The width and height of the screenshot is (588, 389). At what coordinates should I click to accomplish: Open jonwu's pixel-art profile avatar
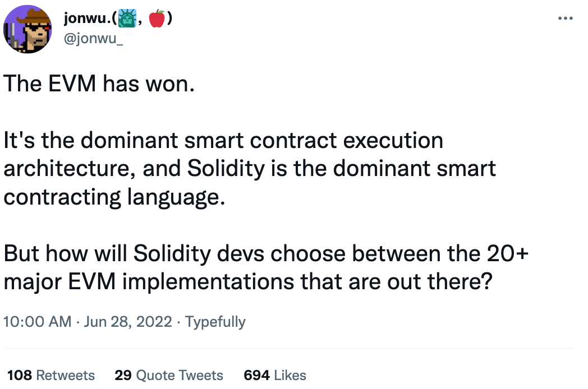pos(27,29)
